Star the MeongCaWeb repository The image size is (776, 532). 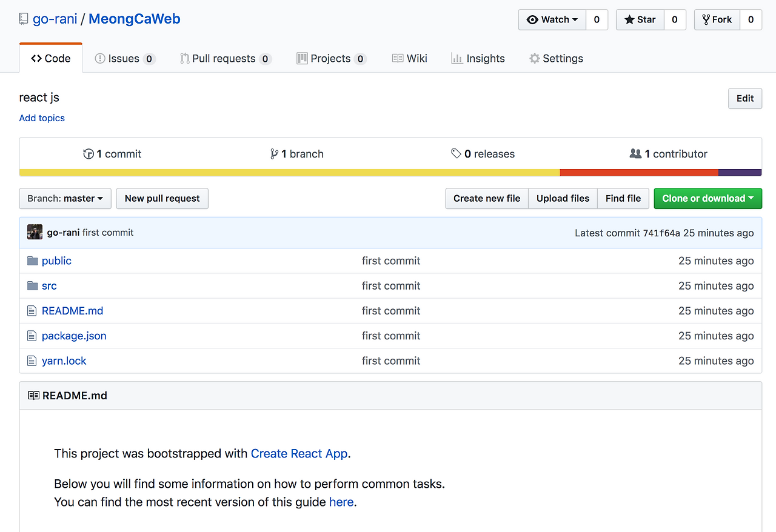click(x=640, y=19)
